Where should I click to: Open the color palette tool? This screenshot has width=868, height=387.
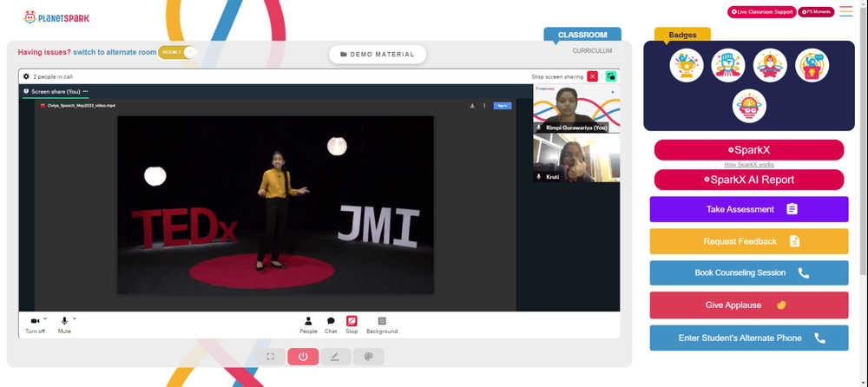click(x=368, y=357)
